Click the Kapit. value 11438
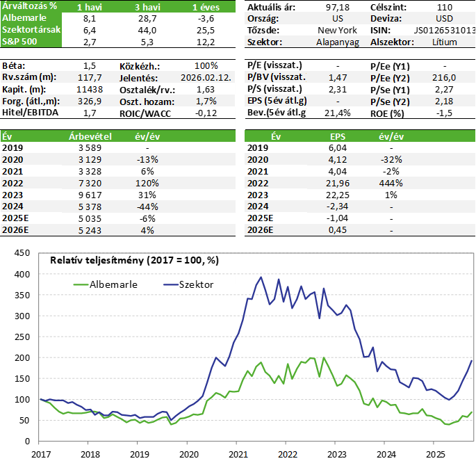 point(91,89)
